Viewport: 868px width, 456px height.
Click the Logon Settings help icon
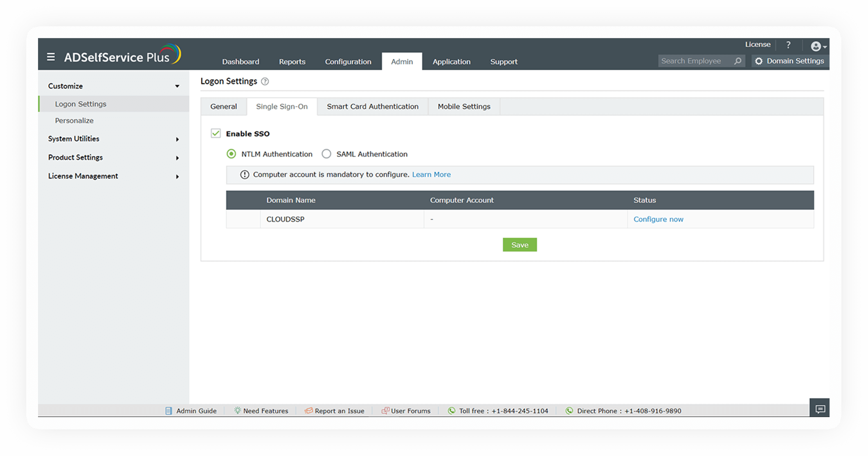[x=265, y=81]
